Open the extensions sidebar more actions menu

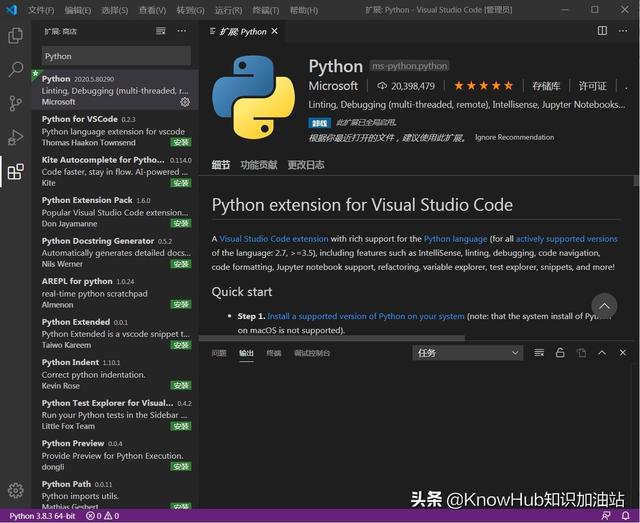[x=182, y=31]
